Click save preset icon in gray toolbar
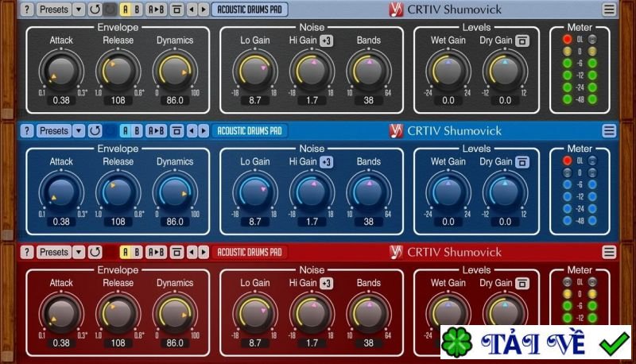 pos(176,10)
